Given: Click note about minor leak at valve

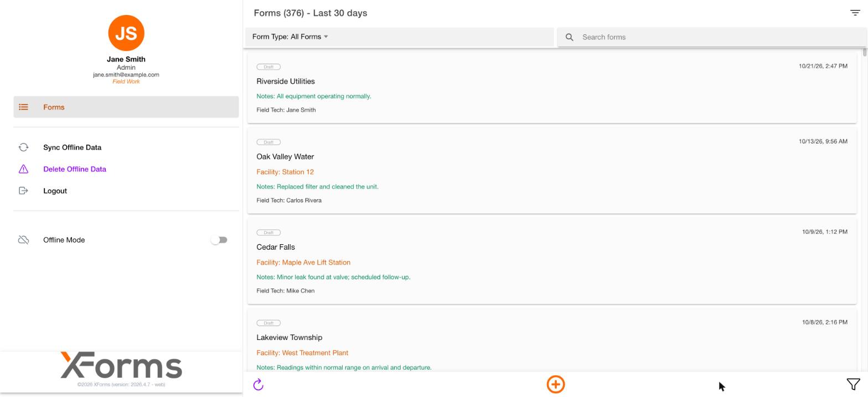Looking at the screenshot, I should [333, 277].
